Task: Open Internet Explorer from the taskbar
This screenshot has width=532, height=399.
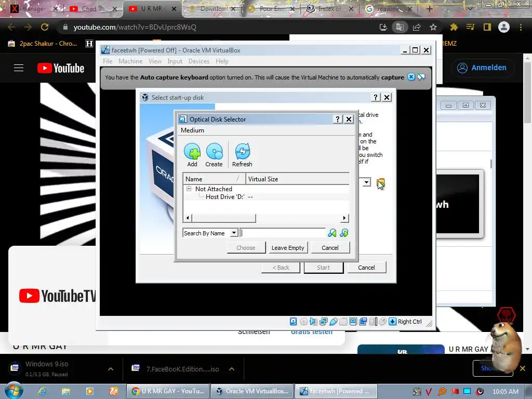Action: (x=42, y=391)
